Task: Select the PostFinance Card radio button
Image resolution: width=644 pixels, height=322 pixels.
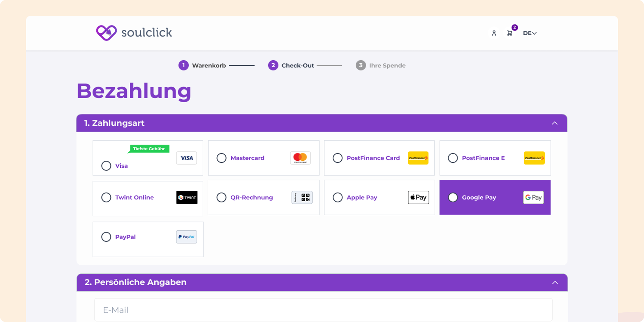Action: pyautogui.click(x=337, y=158)
